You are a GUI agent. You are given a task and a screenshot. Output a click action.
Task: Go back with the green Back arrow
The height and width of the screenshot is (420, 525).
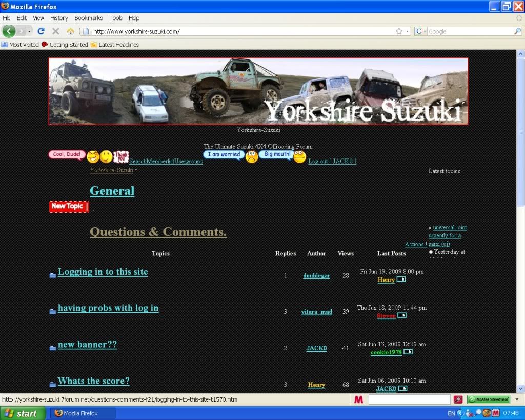pos(9,31)
